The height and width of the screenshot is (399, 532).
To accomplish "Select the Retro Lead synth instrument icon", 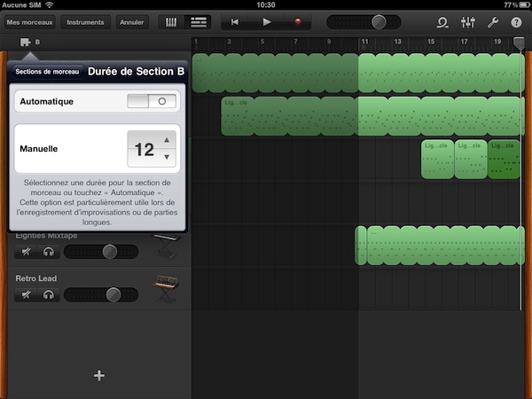I will (166, 288).
